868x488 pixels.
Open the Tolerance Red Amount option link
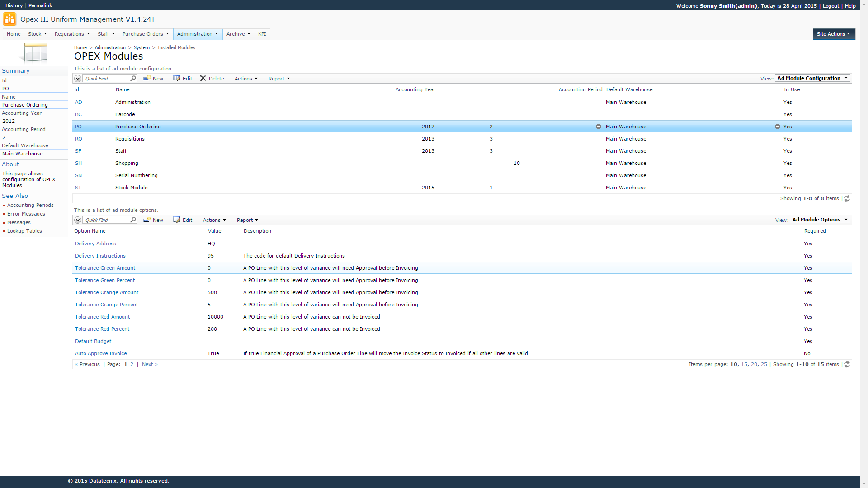102,317
